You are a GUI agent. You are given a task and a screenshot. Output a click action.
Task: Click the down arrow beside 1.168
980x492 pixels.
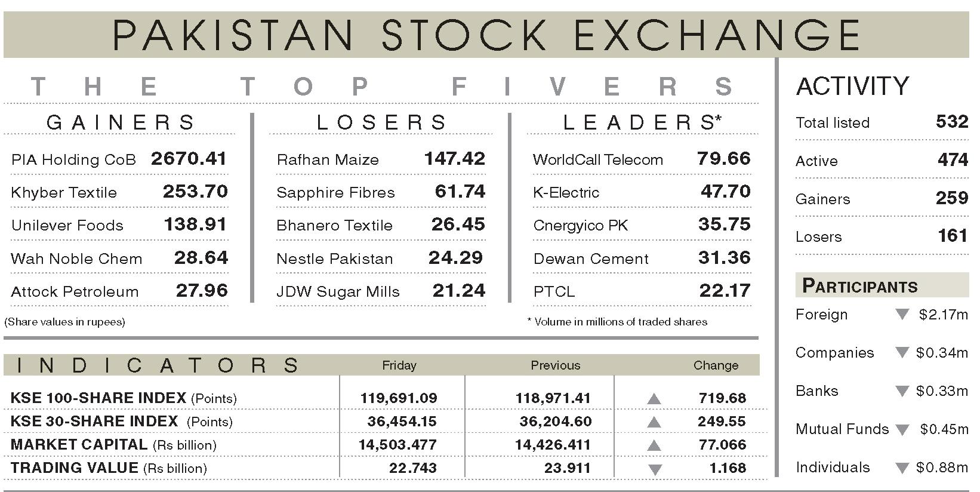[655, 470]
